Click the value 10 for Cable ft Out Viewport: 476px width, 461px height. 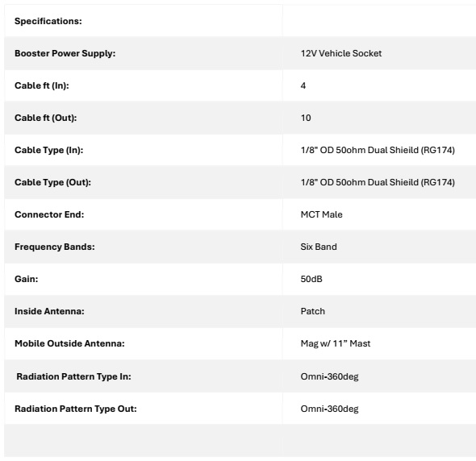[x=306, y=118]
